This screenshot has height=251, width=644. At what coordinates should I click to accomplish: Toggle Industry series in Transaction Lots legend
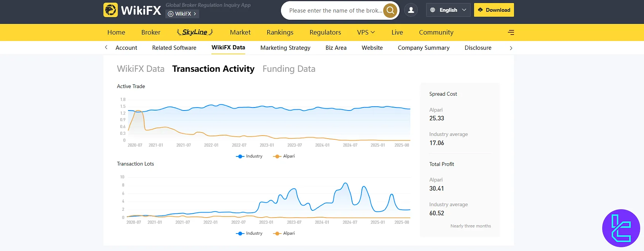pyautogui.click(x=249, y=233)
